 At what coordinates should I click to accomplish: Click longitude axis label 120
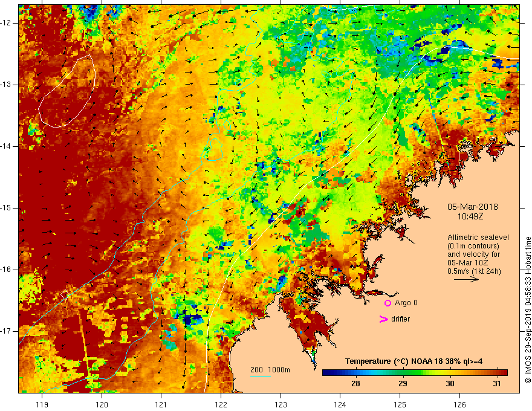[x=102, y=404]
